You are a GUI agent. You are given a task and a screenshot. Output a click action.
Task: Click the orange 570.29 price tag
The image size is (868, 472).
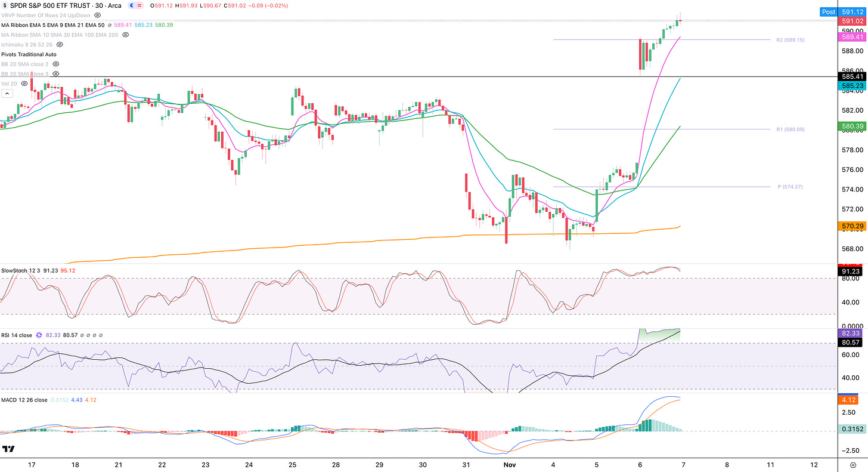tap(853, 226)
